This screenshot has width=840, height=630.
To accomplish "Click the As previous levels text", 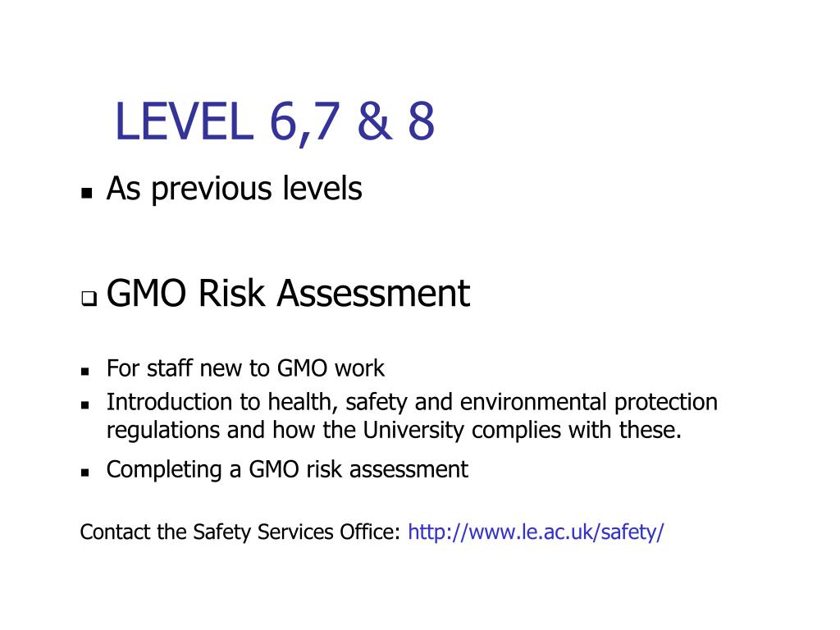I will (234, 189).
